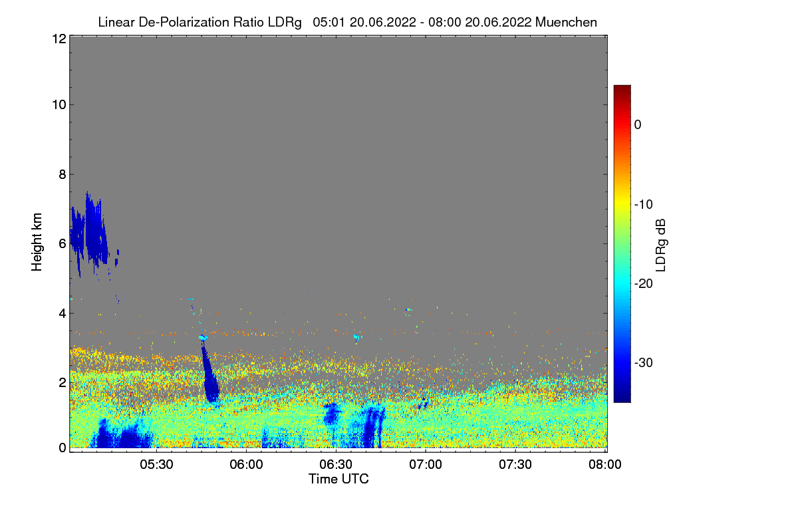Click the 05:30 time tick label

point(157,465)
